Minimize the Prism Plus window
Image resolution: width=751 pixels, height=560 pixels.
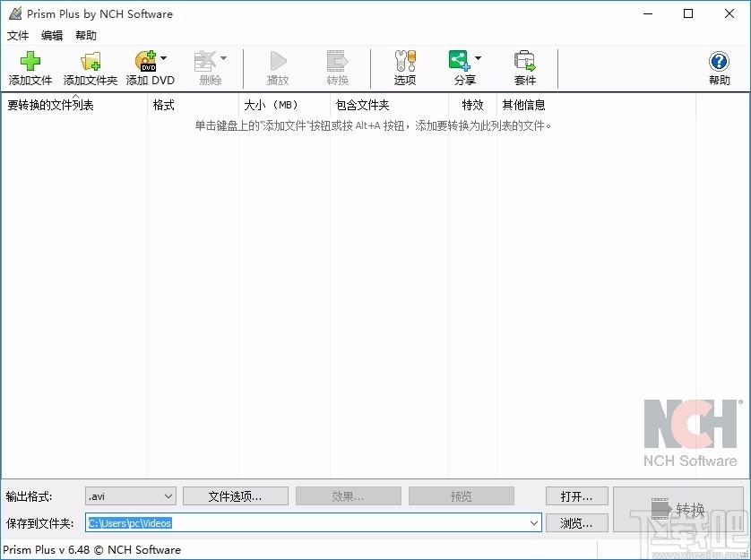click(x=648, y=14)
